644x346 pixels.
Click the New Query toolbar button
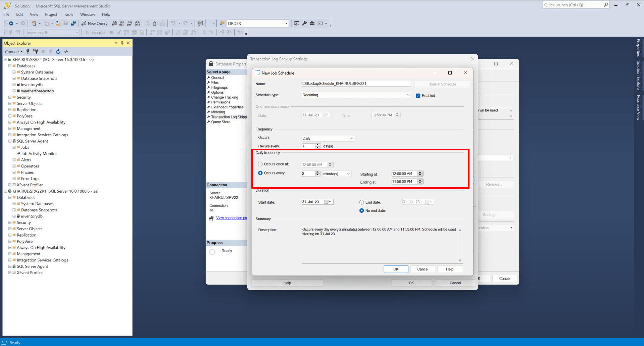pos(95,23)
